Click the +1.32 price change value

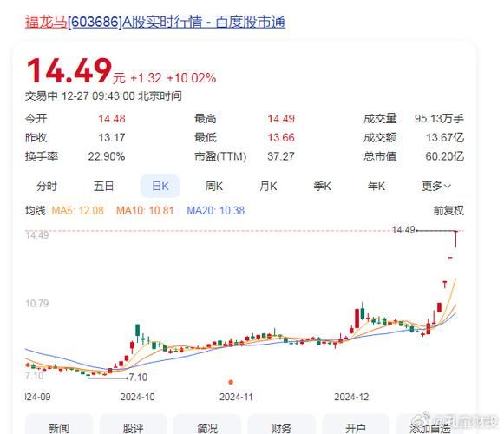click(146, 78)
